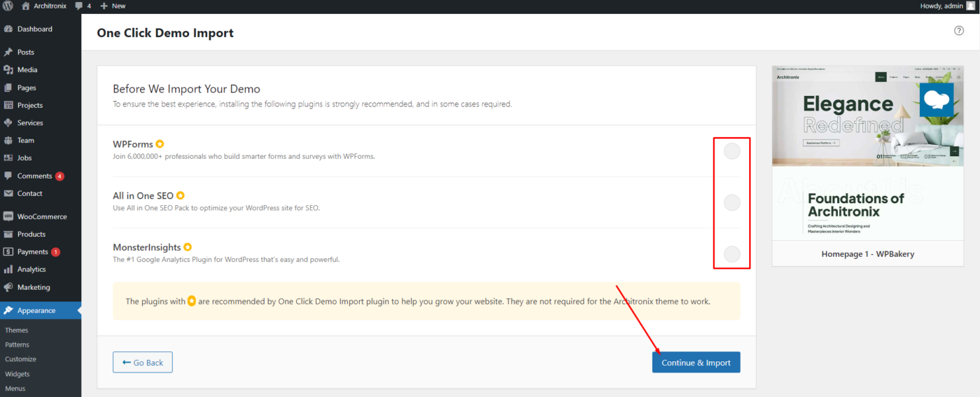Click the Analytics menu label
The height and width of the screenshot is (397, 980).
click(x=31, y=269)
